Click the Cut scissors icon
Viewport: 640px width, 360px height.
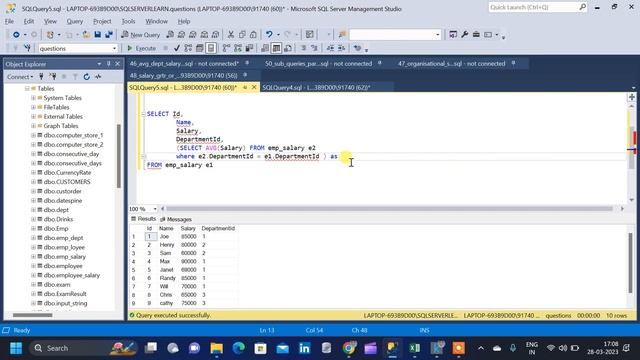pos(231,35)
